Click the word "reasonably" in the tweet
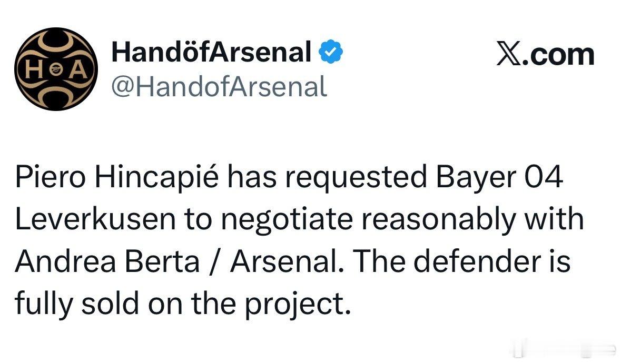 [437, 220]
